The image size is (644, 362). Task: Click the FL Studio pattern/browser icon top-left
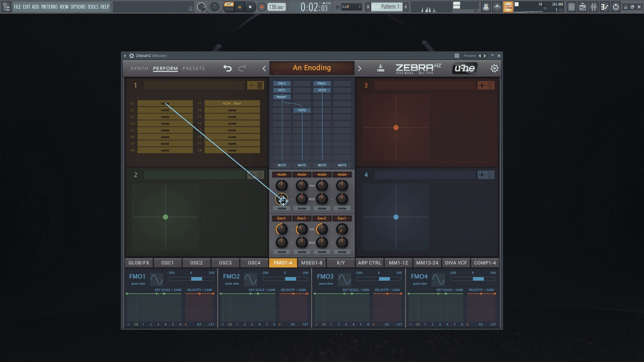6,7
